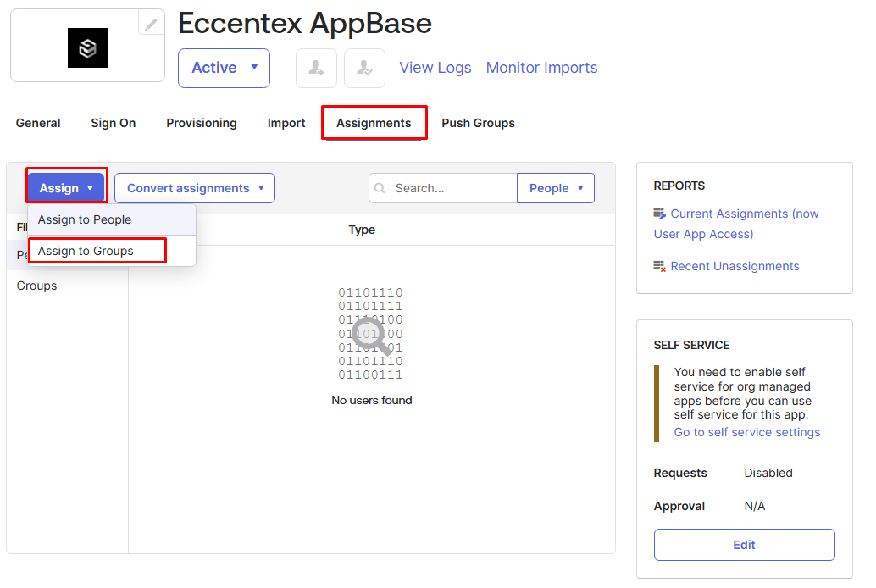Open the View Logs link
Screen dimensions: 876x588
coord(435,68)
